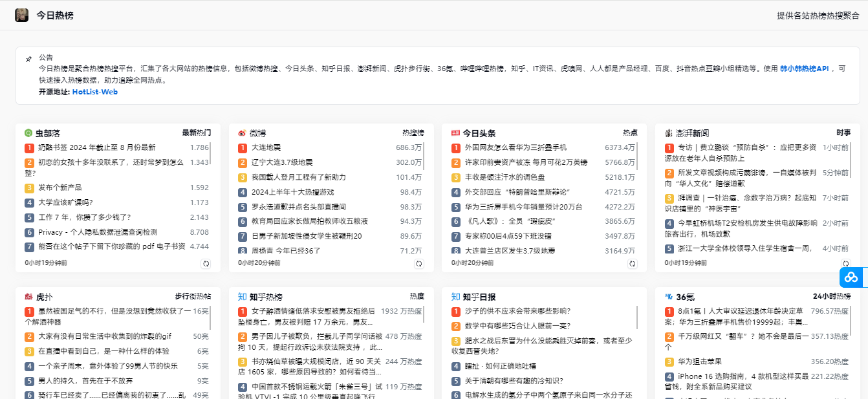The width and height of the screenshot is (868, 399).
Task: Refresh the 今日头条 hot list card
Action: point(632,264)
